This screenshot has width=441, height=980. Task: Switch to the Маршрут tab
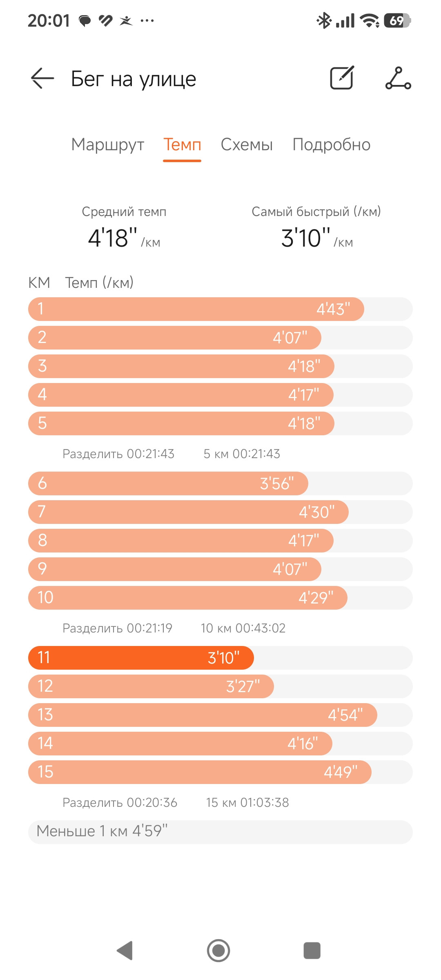coord(108,145)
